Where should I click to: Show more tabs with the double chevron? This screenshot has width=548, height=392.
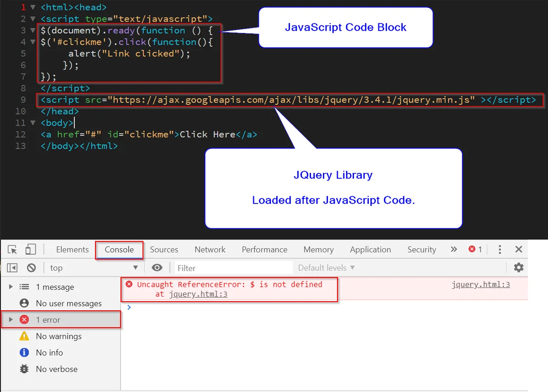[453, 249]
